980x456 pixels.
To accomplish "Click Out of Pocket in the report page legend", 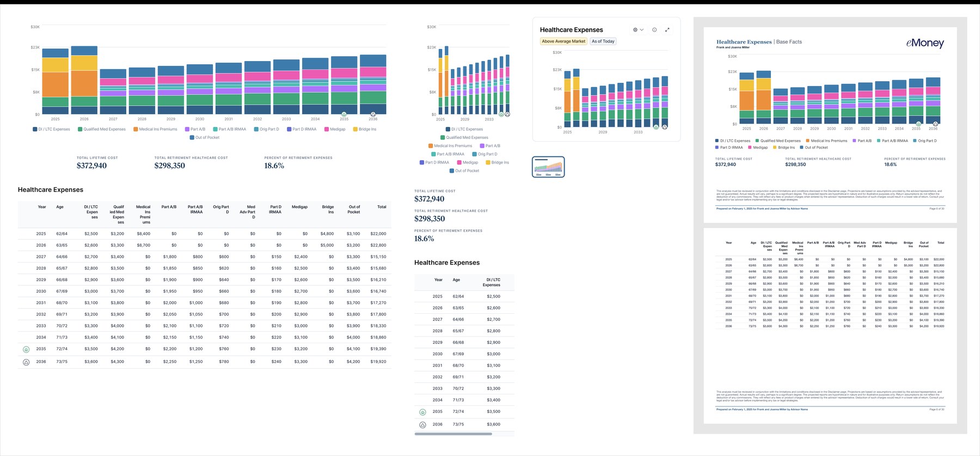I will tap(814, 148).
